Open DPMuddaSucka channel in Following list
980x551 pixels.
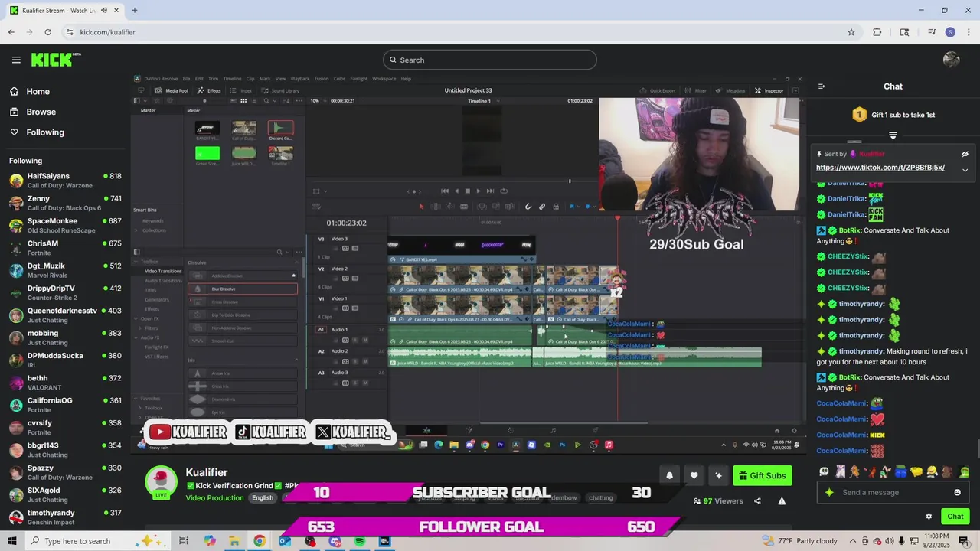65,360
